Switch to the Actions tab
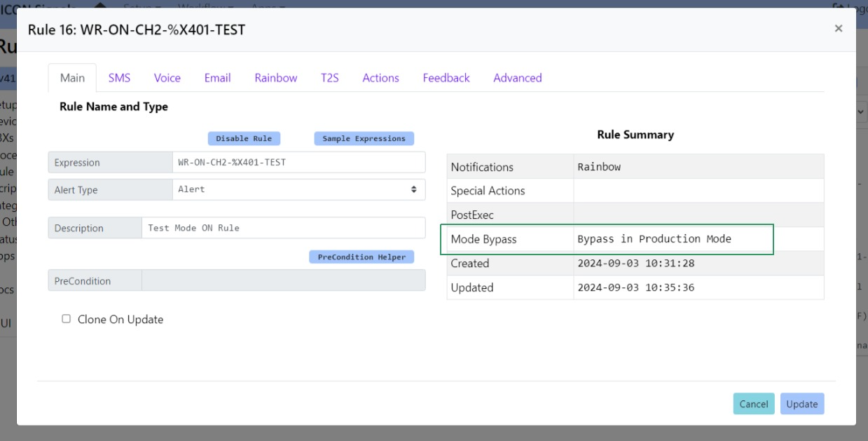 coord(380,77)
